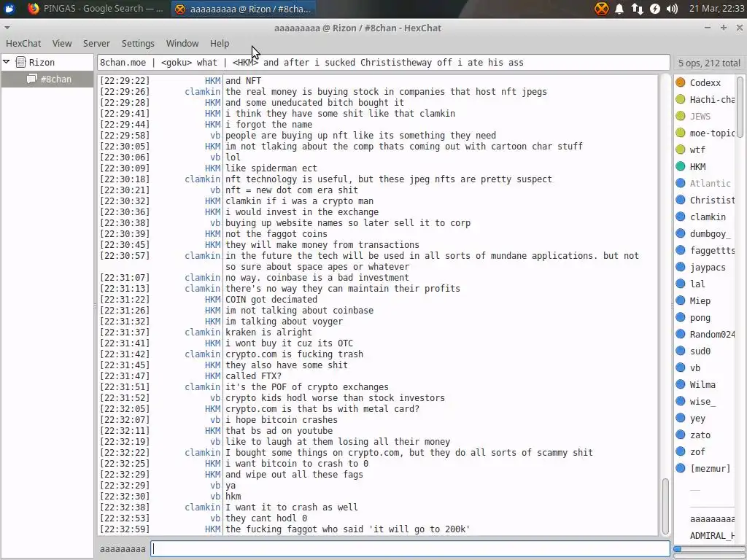Select zof in user list
Image resolution: width=747 pixels, height=560 pixels.
(705, 451)
